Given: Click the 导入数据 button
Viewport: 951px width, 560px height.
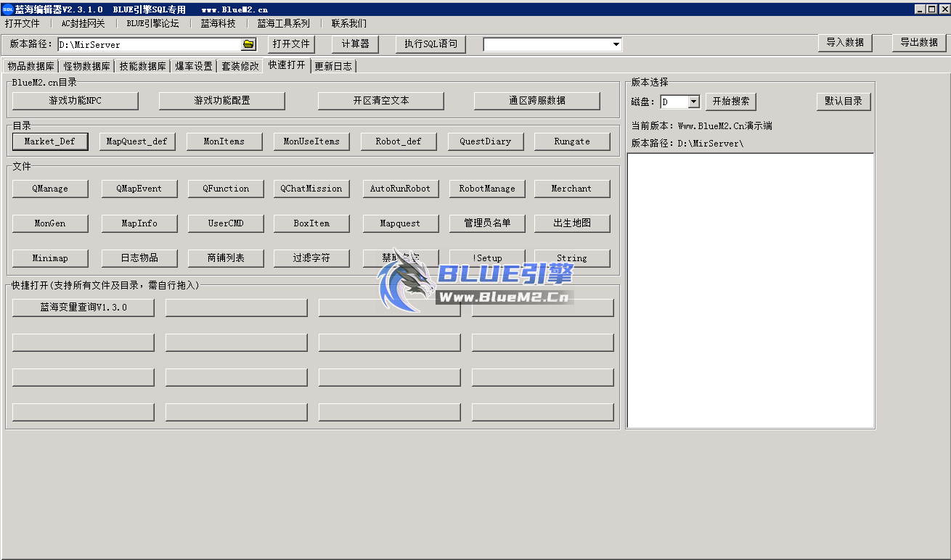Looking at the screenshot, I should tap(845, 43).
